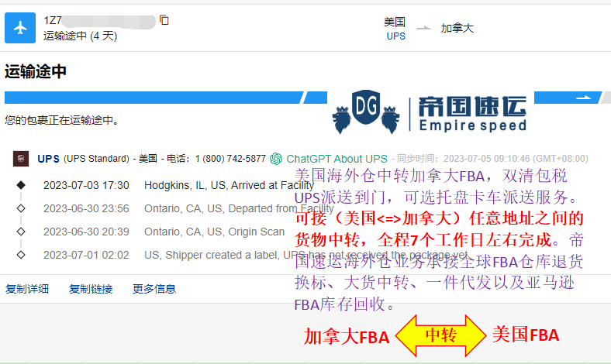Viewport: 611px width, 364px height.
Task: Click the UPS carrier logo icon
Action: 21,159
